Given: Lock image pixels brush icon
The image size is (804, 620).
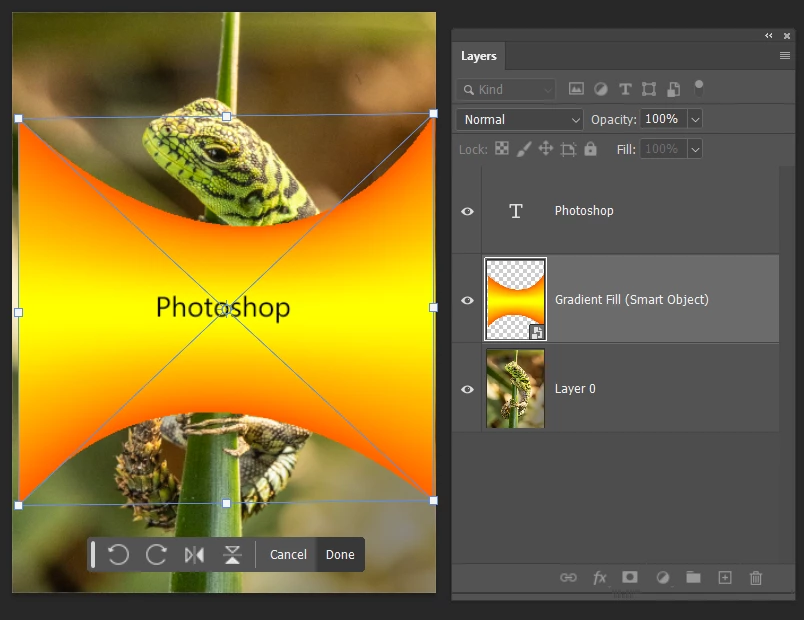Looking at the screenshot, I should point(524,149).
